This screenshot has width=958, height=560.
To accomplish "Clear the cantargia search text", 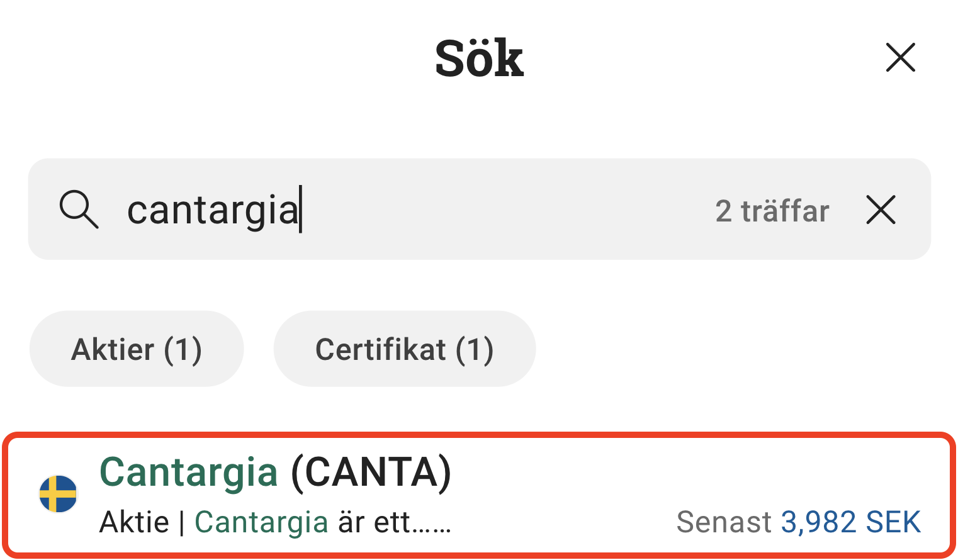I will [x=881, y=210].
